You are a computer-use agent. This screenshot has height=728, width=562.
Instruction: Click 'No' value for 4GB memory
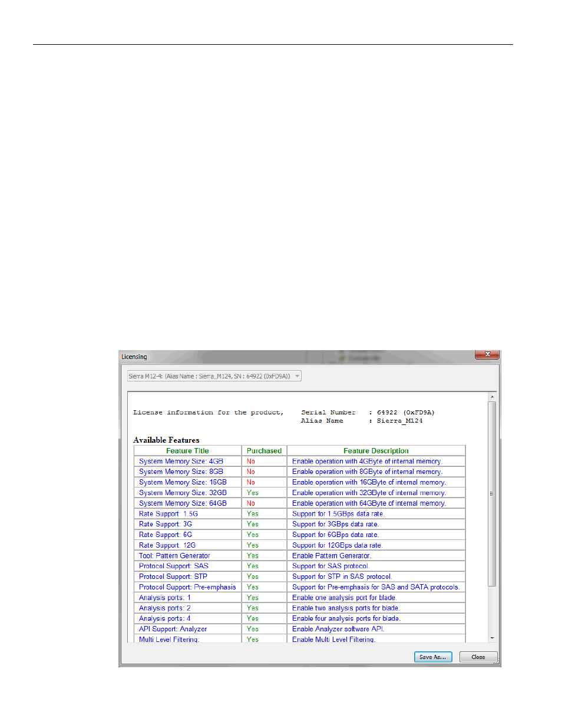(x=251, y=462)
